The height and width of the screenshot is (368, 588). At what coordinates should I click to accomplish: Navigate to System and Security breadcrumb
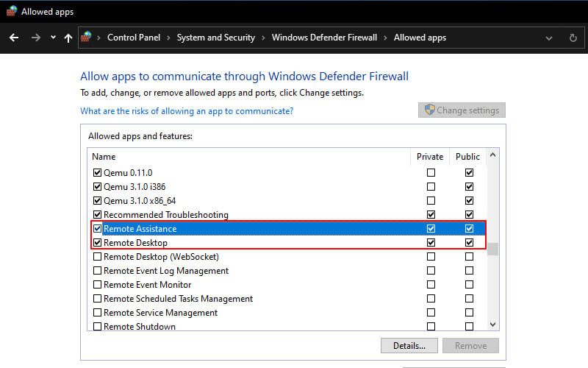pos(215,38)
